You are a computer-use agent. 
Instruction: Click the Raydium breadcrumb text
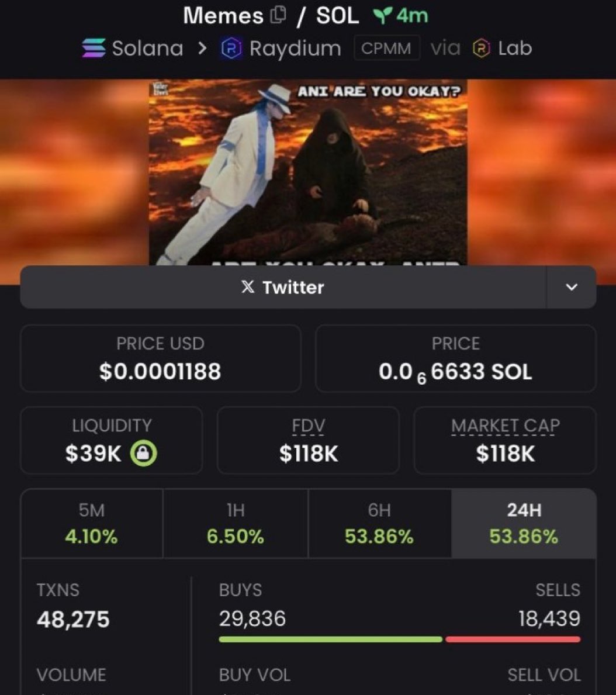(295, 48)
